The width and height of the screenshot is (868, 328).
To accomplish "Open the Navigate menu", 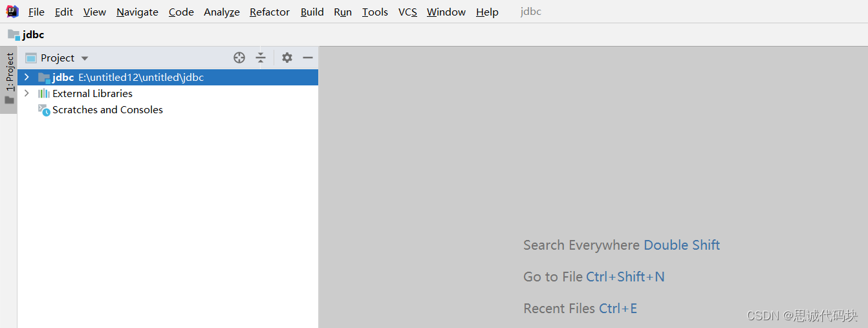I will point(137,12).
